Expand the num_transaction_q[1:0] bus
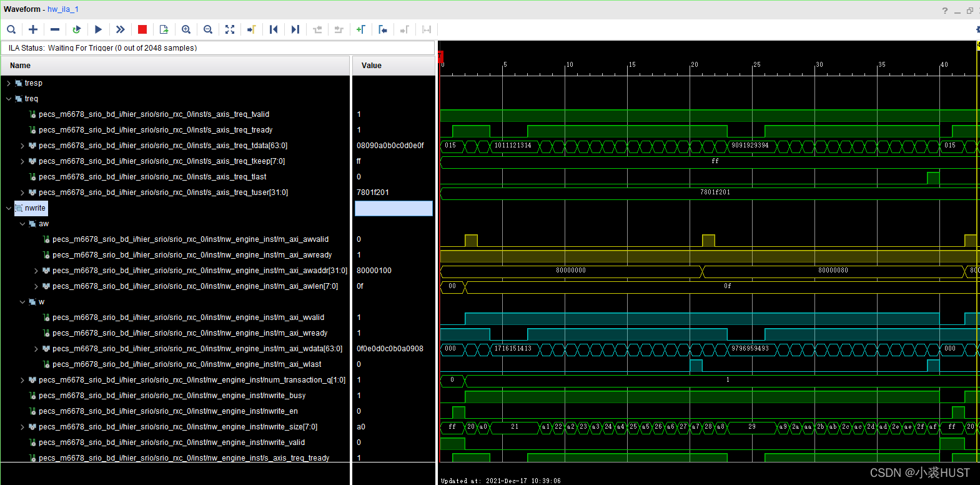980x485 pixels. coord(22,380)
